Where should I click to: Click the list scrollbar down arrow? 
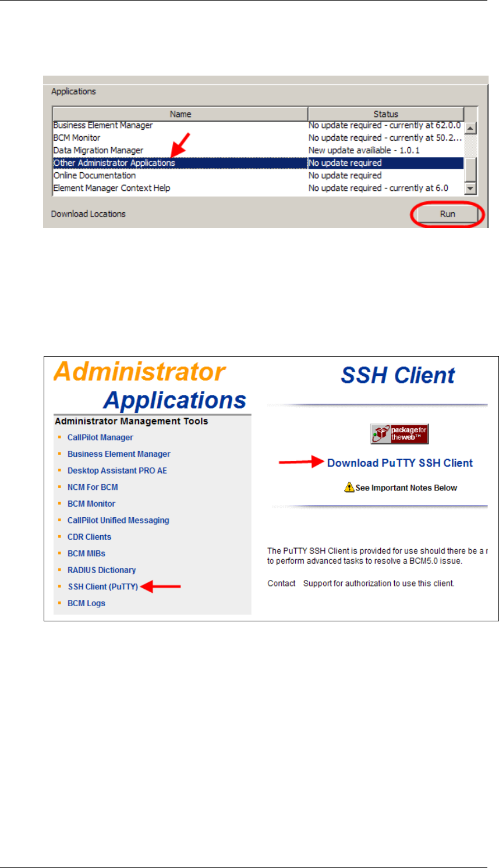click(x=471, y=188)
